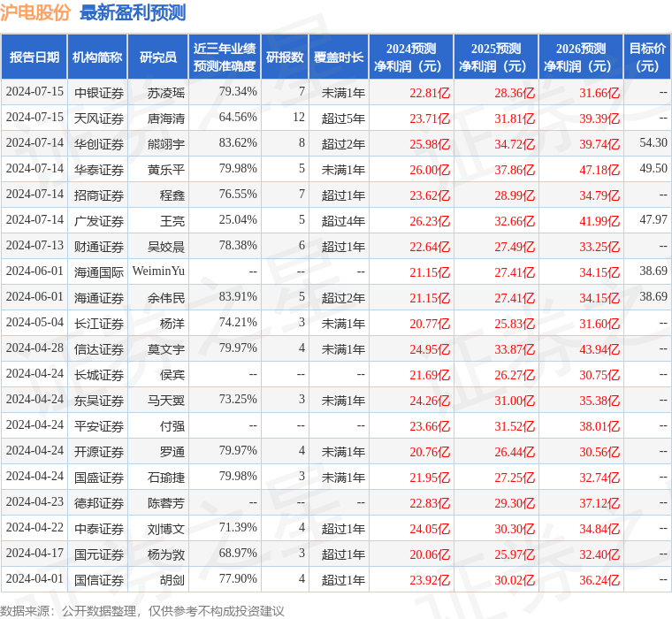
Task: Click the 东吴证券 institution cell
Action: (99, 401)
